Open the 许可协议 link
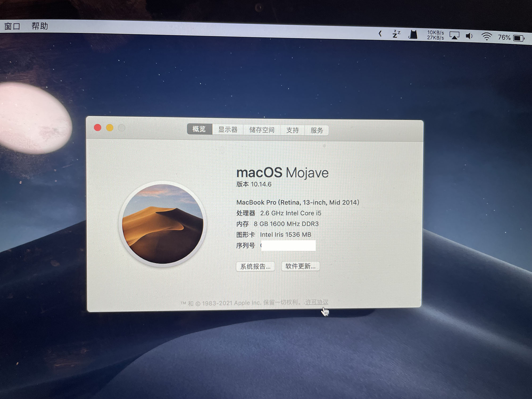 coord(317,302)
